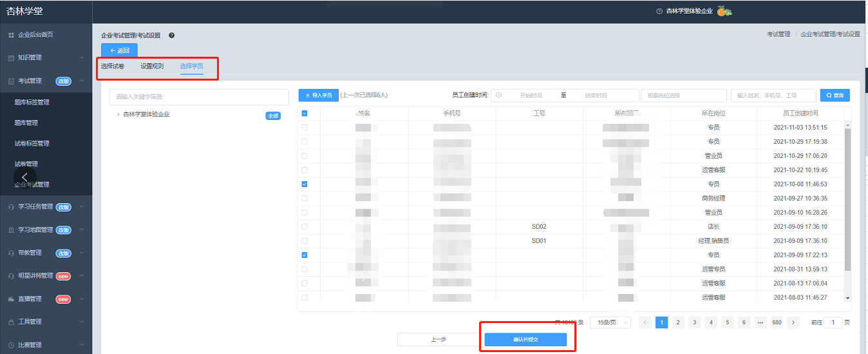Check the 店长 row with 工号 SD02
The image size is (868, 354).
click(x=305, y=227)
